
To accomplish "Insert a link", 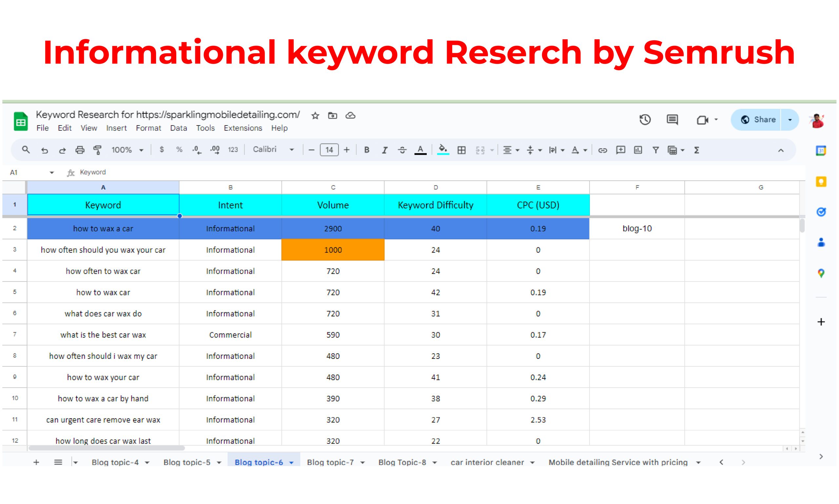I will coord(602,150).
